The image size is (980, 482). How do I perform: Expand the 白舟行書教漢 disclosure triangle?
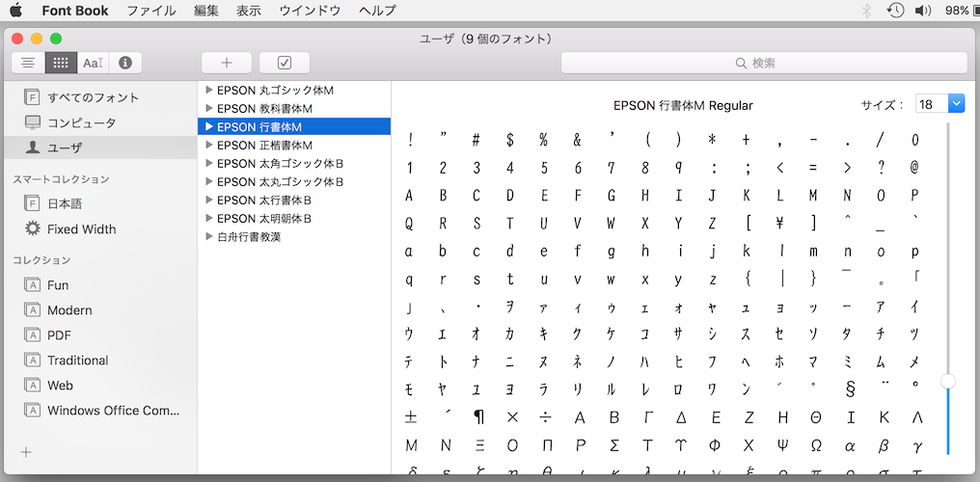point(209,236)
